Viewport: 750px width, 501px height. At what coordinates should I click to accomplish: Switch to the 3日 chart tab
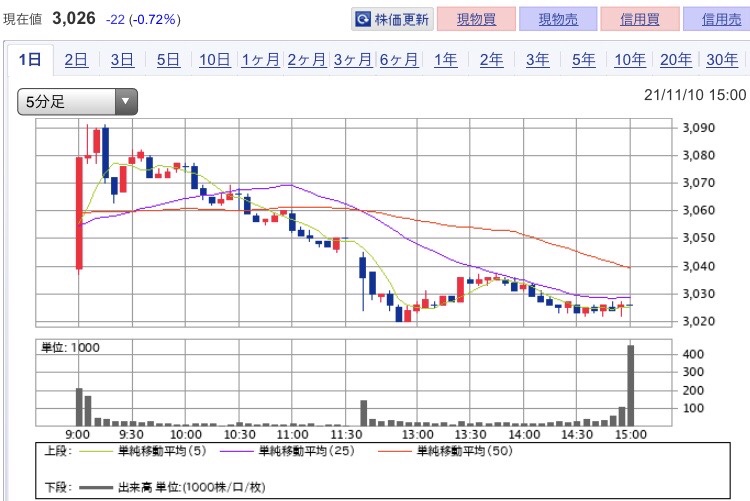122,60
